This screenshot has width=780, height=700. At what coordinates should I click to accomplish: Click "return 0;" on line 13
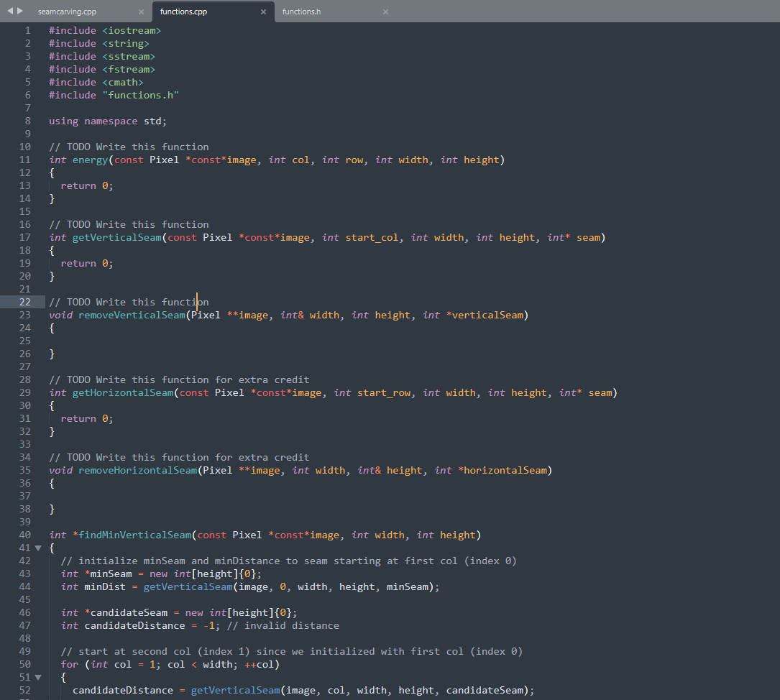point(87,185)
